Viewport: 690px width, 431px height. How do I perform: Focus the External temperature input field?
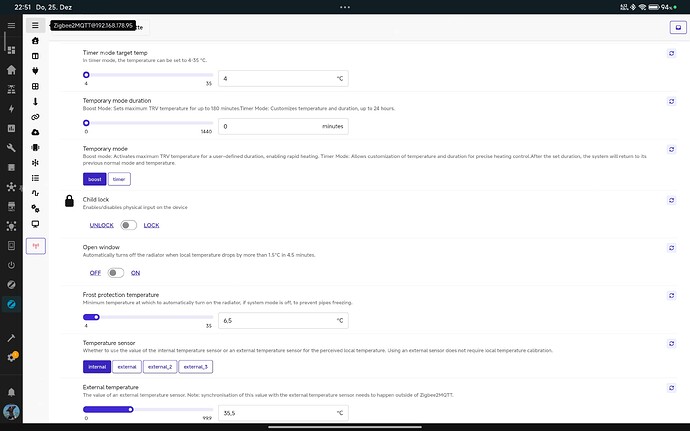pyautogui.click(x=283, y=413)
